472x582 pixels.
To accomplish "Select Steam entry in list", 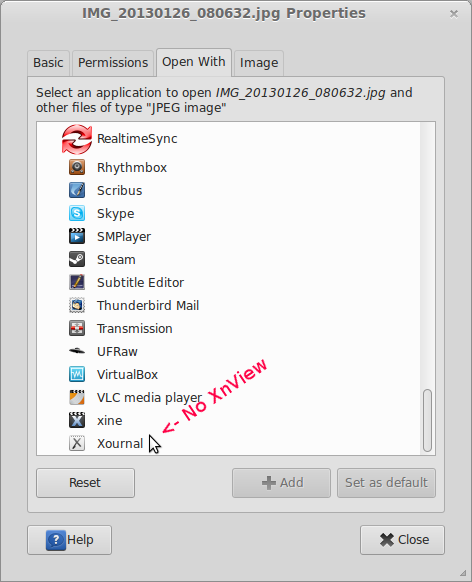I will [116, 260].
